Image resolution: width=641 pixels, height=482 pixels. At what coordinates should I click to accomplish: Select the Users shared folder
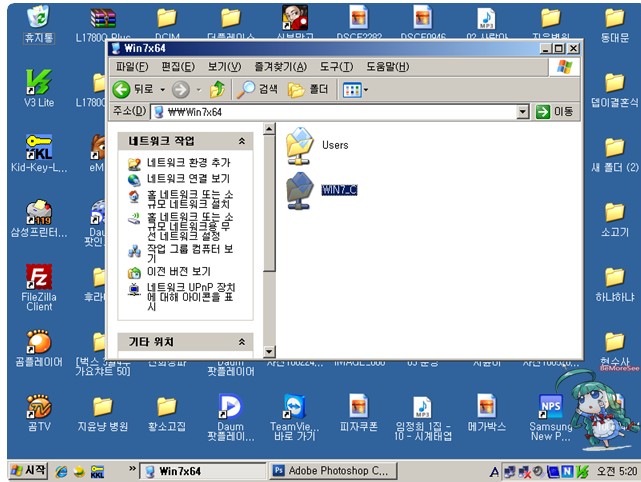301,145
